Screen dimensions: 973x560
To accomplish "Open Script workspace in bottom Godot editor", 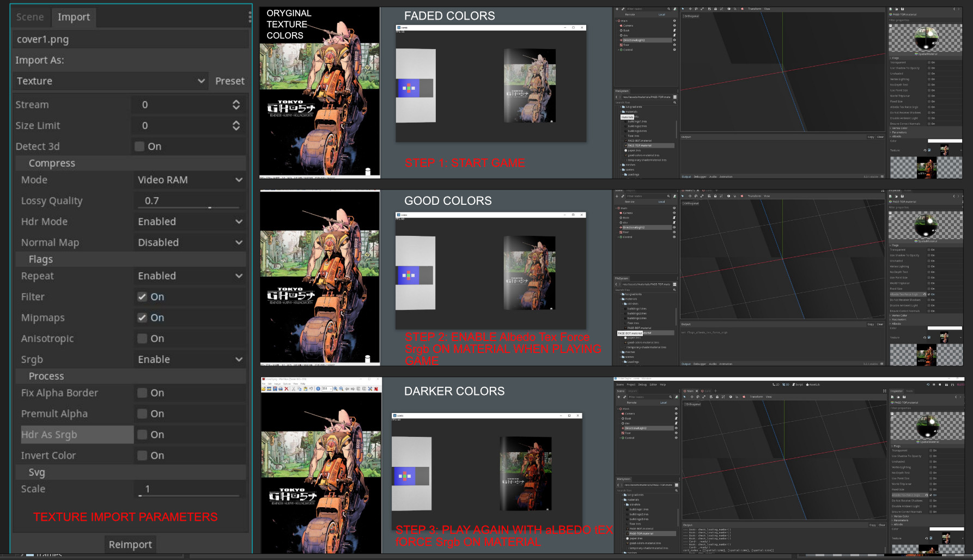I will pos(798,385).
